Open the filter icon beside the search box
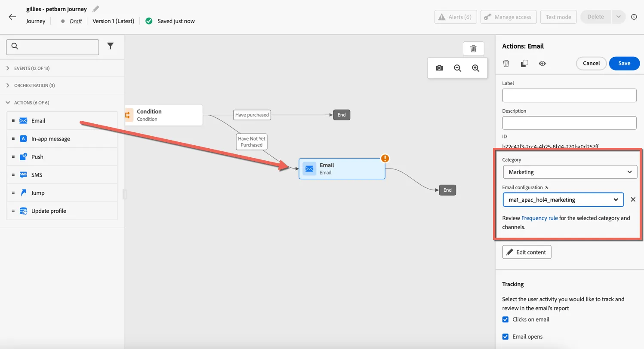This screenshot has width=644, height=349. pyautogui.click(x=111, y=46)
